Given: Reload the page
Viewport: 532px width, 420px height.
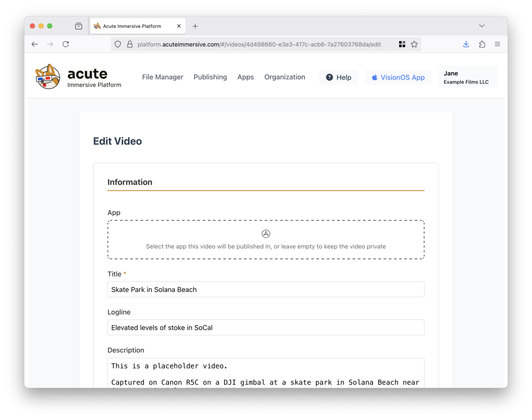Looking at the screenshot, I should coord(66,44).
